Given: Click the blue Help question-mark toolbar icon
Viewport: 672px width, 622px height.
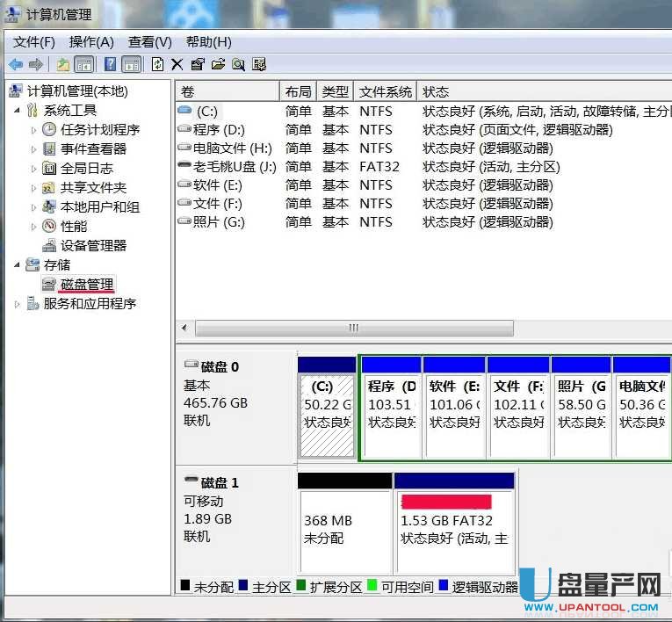Looking at the screenshot, I should [110, 64].
